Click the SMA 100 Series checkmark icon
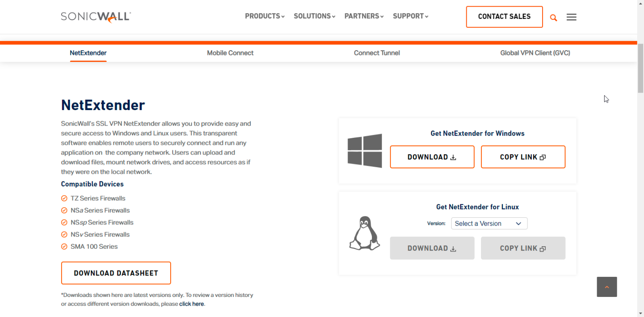 click(64, 246)
